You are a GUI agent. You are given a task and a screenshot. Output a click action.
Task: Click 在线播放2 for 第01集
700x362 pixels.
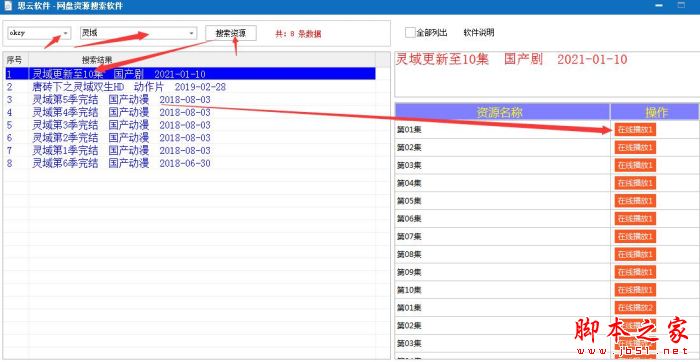point(635,308)
